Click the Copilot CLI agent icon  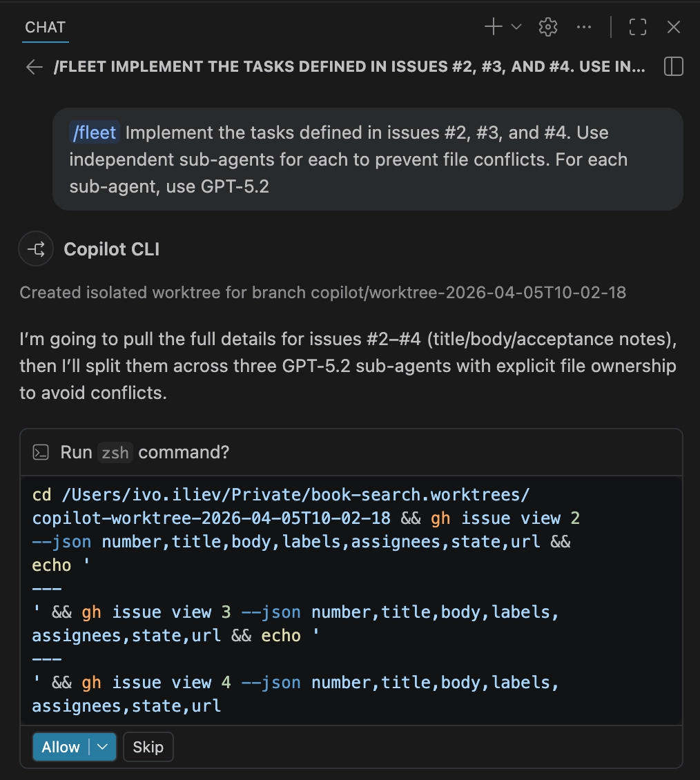(x=36, y=248)
